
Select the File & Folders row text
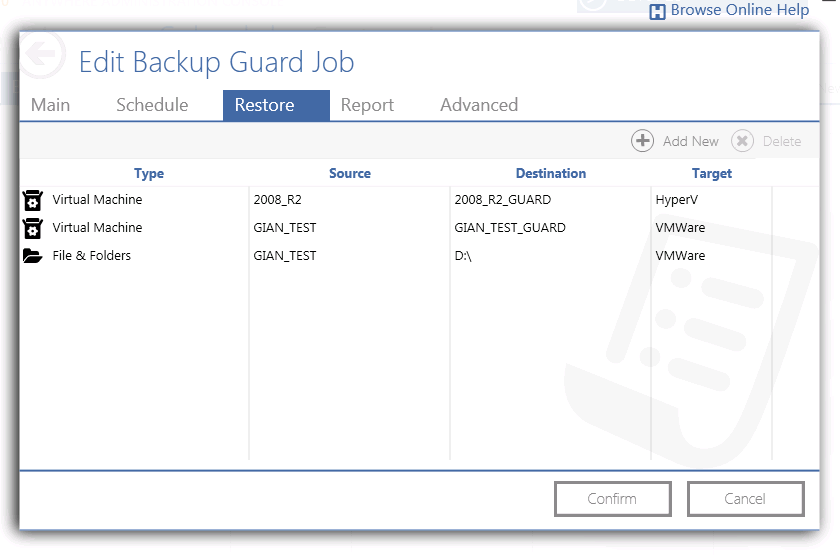click(x=92, y=256)
